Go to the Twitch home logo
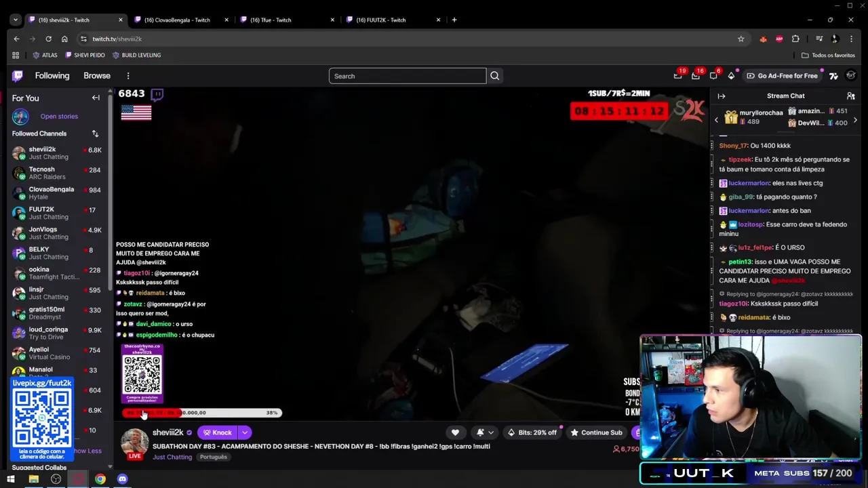Screen dimensions: 868x488 pyautogui.click(x=18, y=76)
